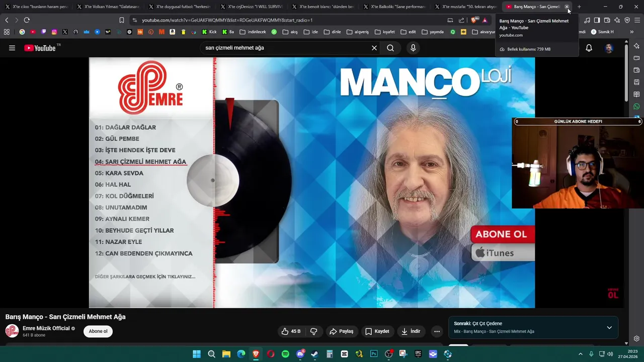Show hidden bookmarks with the chevron
644x362 pixels.
coord(632,32)
